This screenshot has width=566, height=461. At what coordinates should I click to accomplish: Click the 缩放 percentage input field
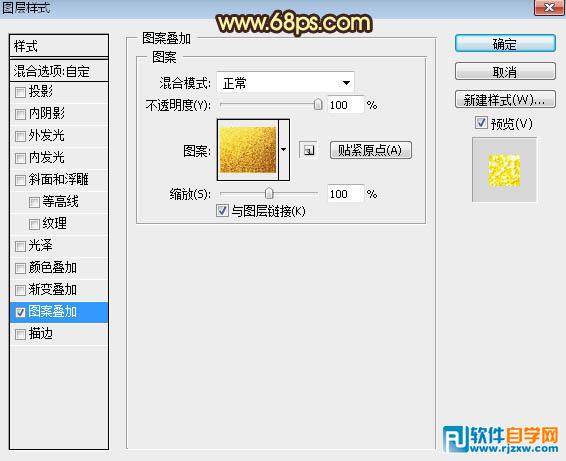pos(345,194)
